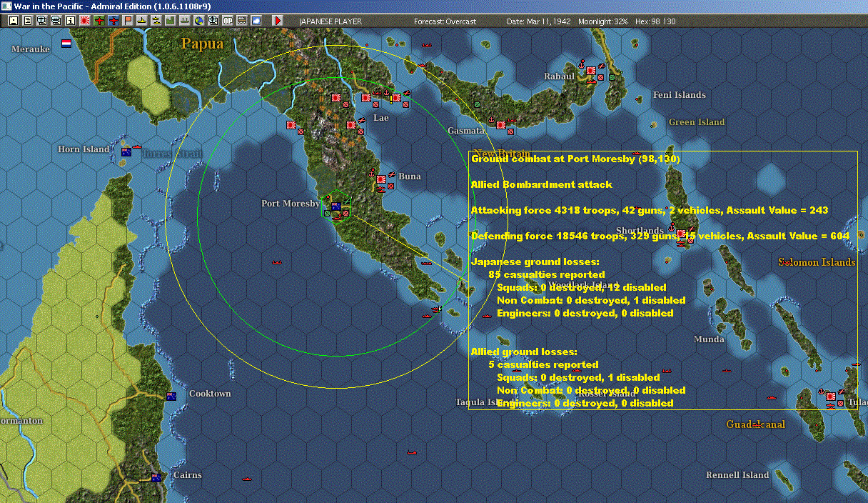Viewport: 868px width, 503px height.
Task: Select the Australian flag at Horn Island
Action: (126, 151)
